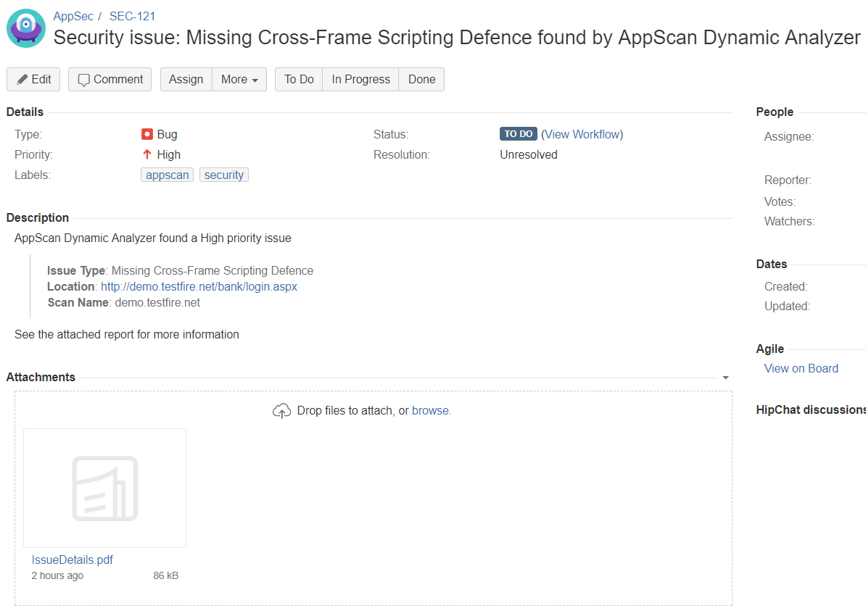Image resolution: width=866 pixels, height=616 pixels.
Task: Click the Assign button
Action: (x=186, y=80)
